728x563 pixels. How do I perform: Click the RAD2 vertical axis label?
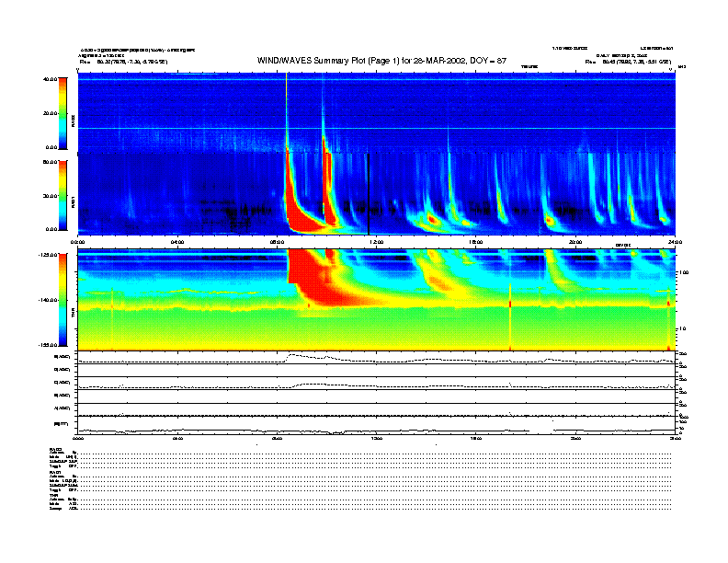point(73,121)
